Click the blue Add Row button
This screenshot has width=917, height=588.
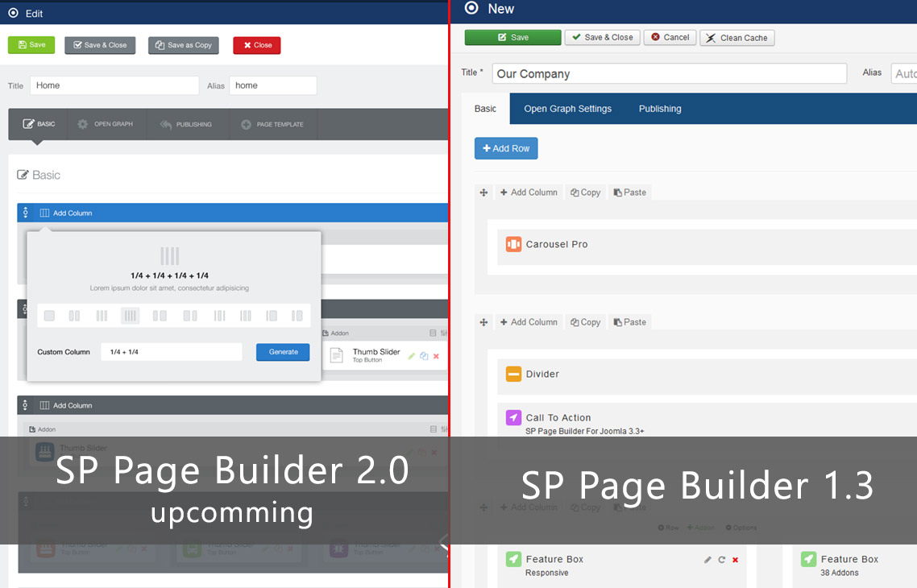(506, 148)
